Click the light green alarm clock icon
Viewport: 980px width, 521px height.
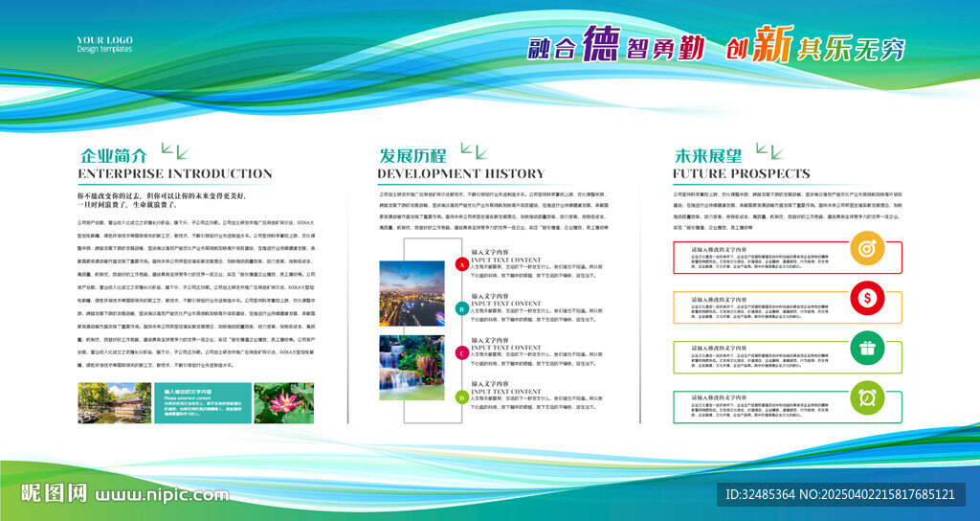(867, 397)
